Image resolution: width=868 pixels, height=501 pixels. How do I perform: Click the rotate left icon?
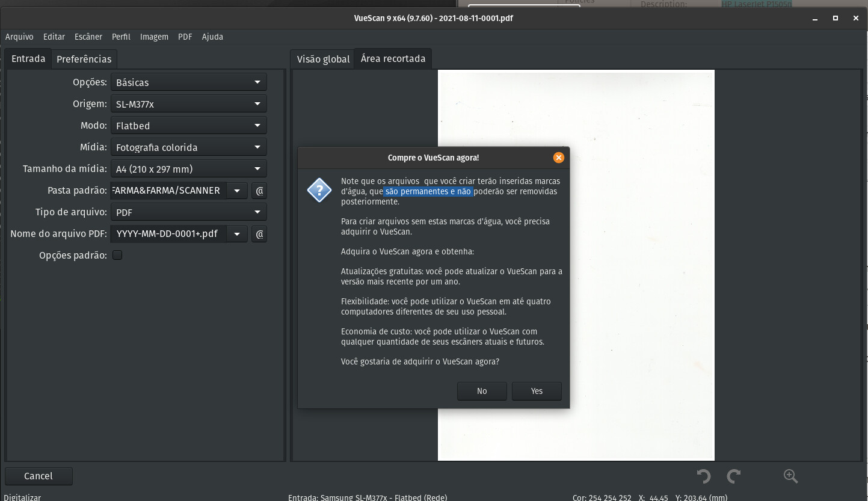703,476
